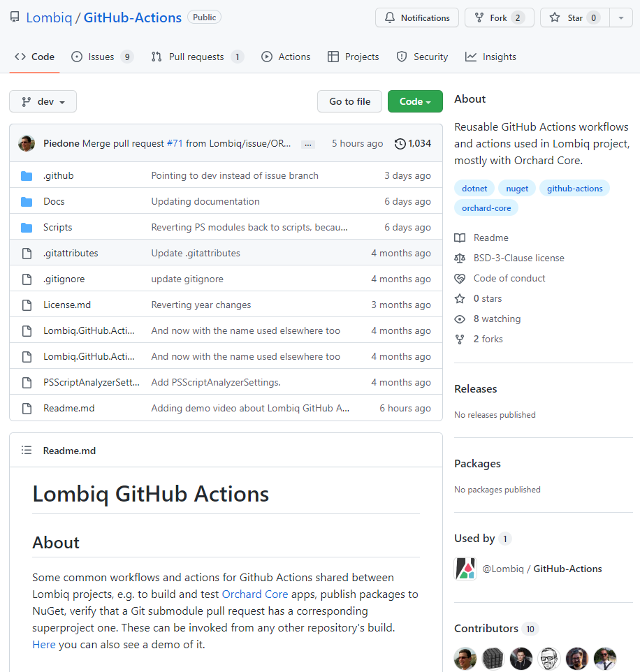View the 1,034 commits history icon
This screenshot has height=672, width=640.
tap(400, 144)
